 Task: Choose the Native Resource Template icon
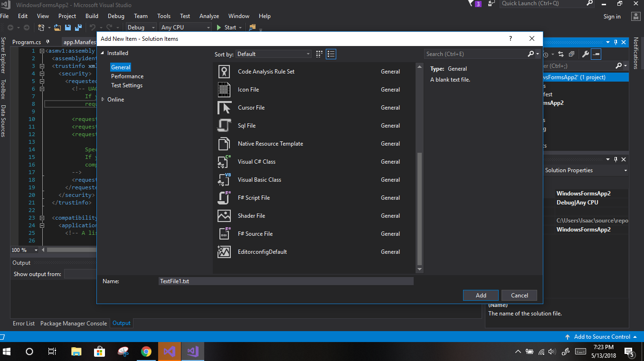point(224,144)
